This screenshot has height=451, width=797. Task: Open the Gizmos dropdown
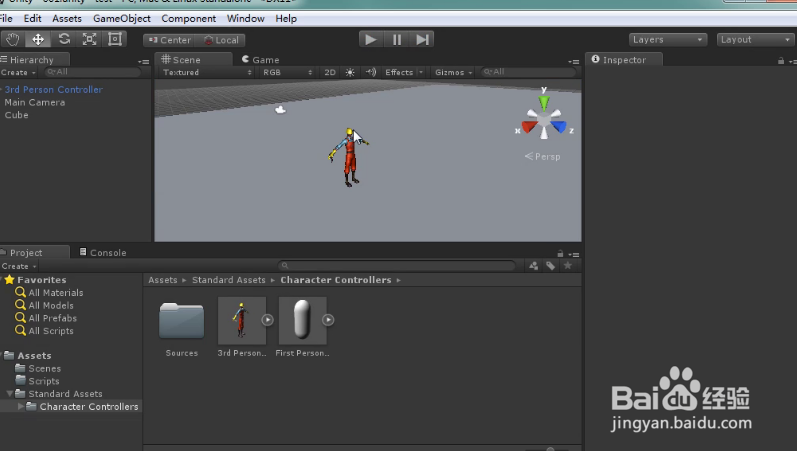pos(453,72)
